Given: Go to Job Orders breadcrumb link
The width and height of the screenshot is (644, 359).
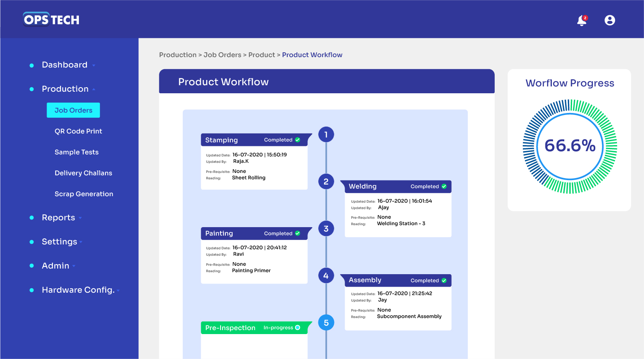Looking at the screenshot, I should pos(222,55).
